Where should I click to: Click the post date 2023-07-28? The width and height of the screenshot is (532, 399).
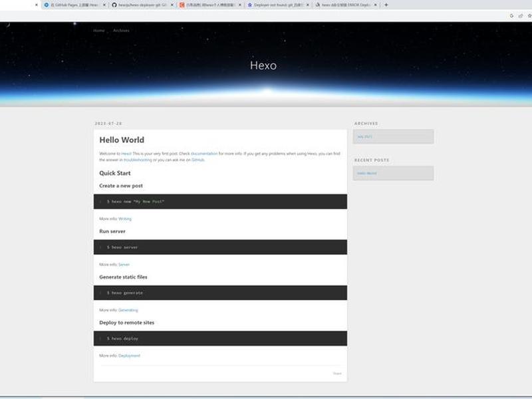[108, 124]
